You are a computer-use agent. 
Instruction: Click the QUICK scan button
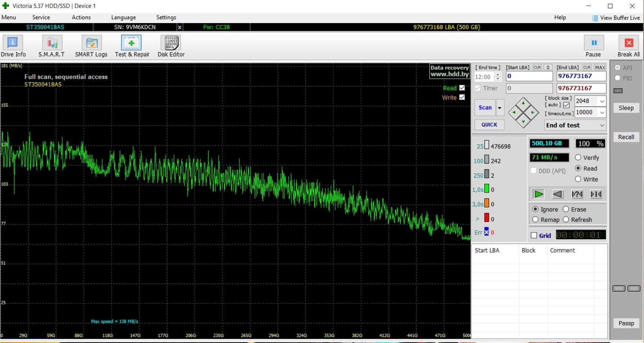pyautogui.click(x=489, y=124)
